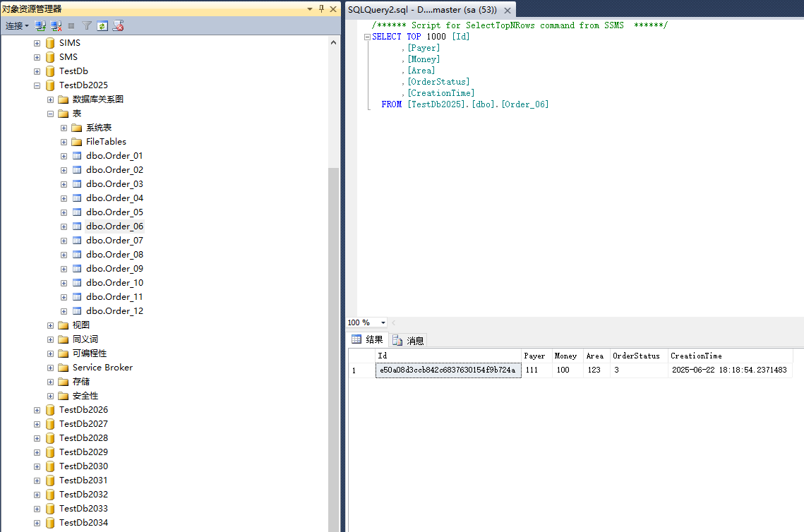Close the SQLQuery2.sql tab

508,10
